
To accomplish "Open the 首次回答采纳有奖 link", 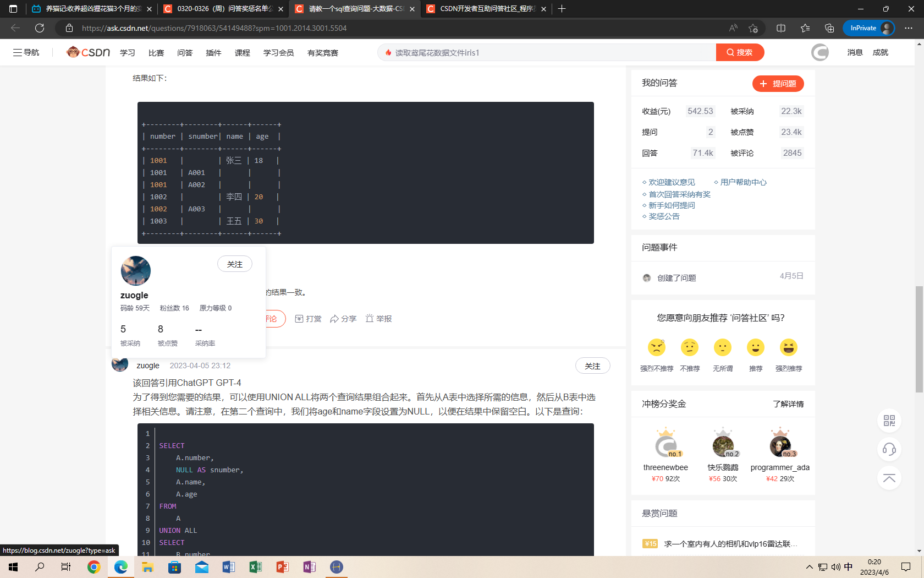I will [679, 194].
